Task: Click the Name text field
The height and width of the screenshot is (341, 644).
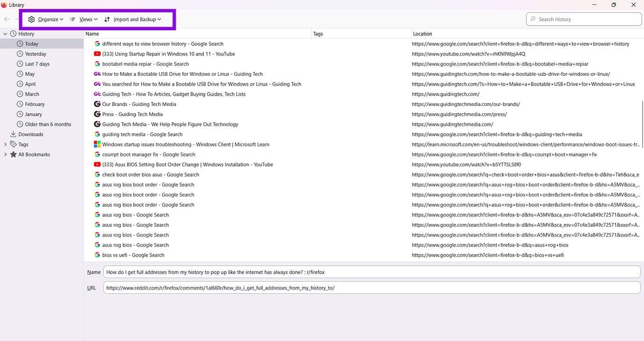Action: click(372, 272)
